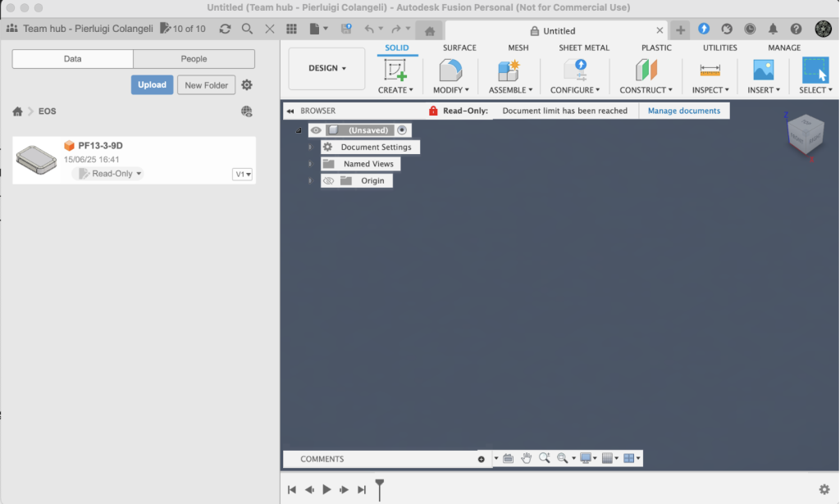The width and height of the screenshot is (840, 504).
Task: Switch to the SHEET METAL tab
Action: coord(584,48)
